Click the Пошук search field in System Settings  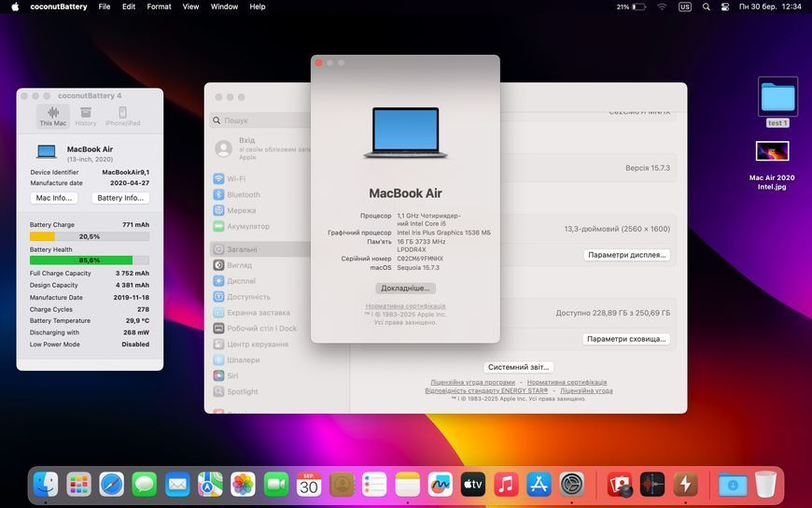(260, 120)
